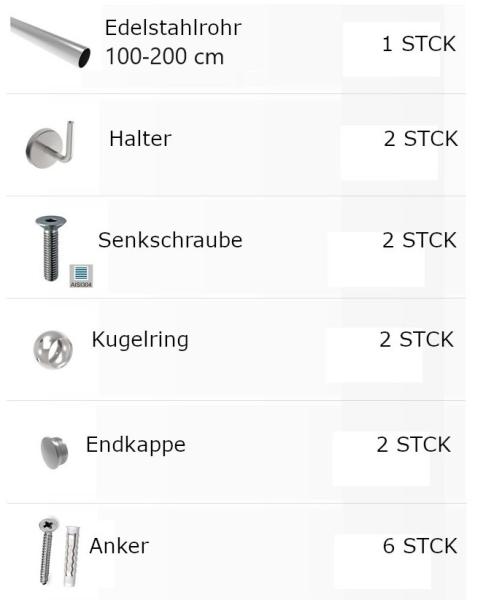Select the Endkappe end cap image
Viewport: 483px width, 600px height.
[54, 453]
